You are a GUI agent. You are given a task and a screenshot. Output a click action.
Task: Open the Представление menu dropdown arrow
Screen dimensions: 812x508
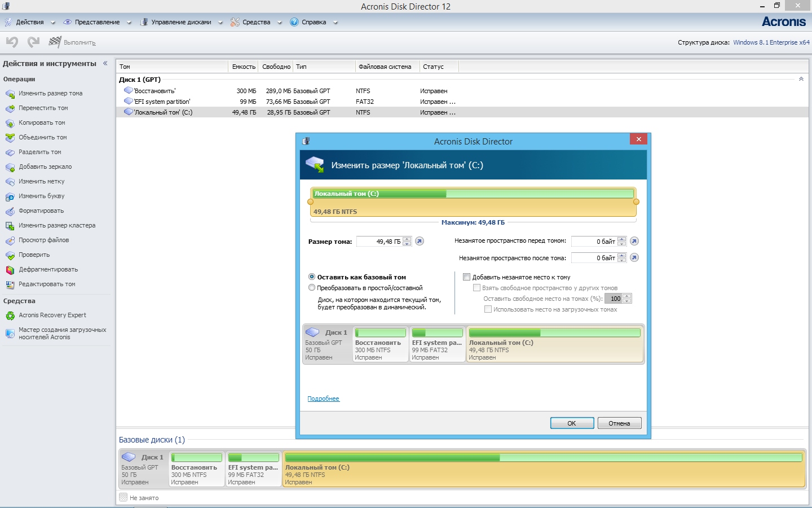point(129,23)
